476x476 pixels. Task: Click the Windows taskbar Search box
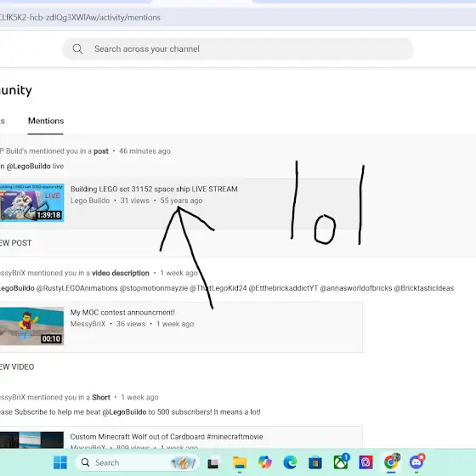pyautogui.click(x=137, y=462)
